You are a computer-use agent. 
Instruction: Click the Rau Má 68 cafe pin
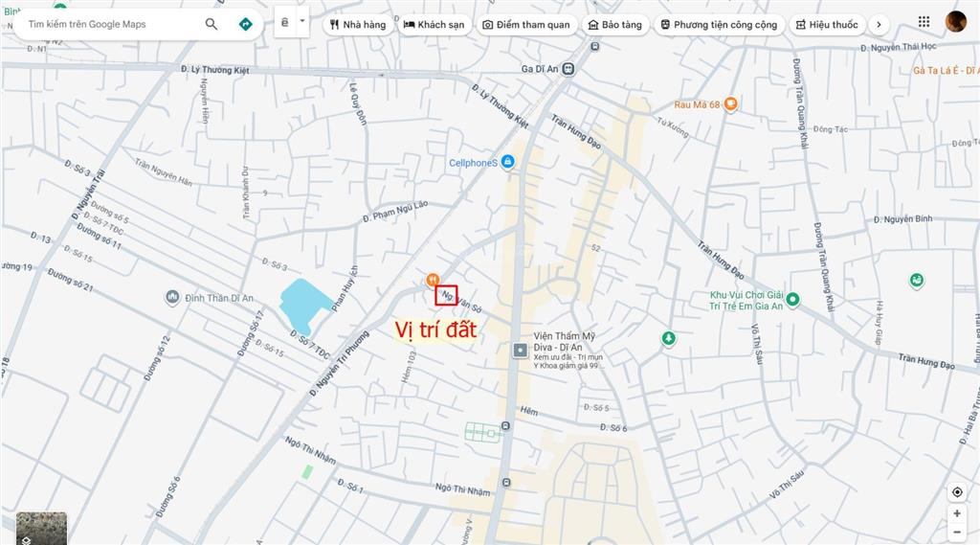tap(730, 103)
